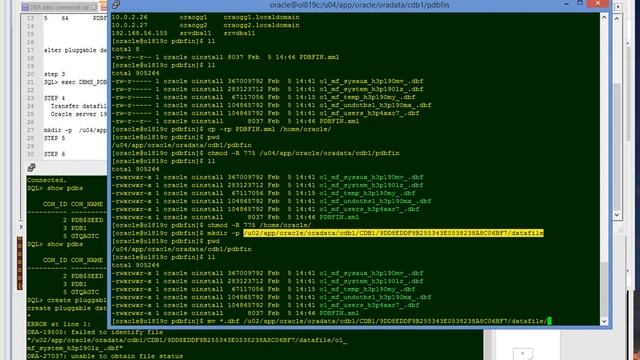The height and width of the screenshot is (360, 640).
Task: Click the terminal title oracle@ol819c:/u04/app/oracle/oradata/cdb1/pdbfin
Action: (359, 5)
